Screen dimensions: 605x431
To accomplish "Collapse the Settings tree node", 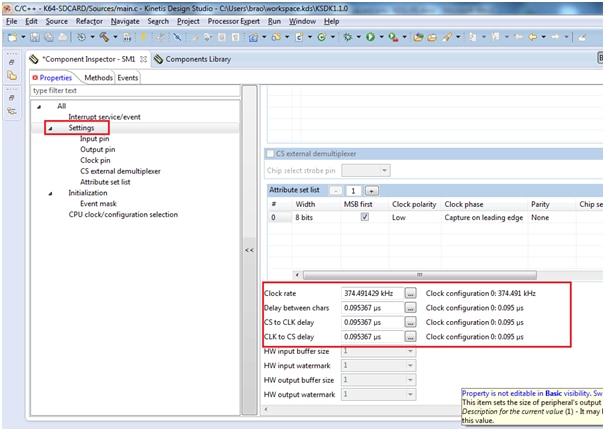I will point(49,128).
